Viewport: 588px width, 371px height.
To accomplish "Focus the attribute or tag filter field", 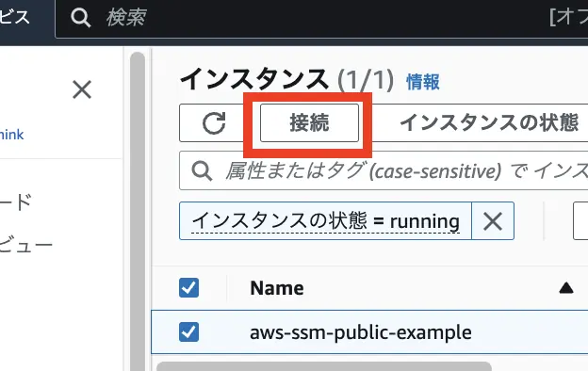I will click(384, 170).
